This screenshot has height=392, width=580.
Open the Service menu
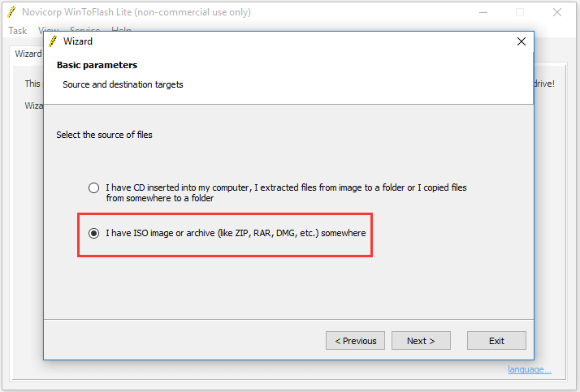click(84, 29)
